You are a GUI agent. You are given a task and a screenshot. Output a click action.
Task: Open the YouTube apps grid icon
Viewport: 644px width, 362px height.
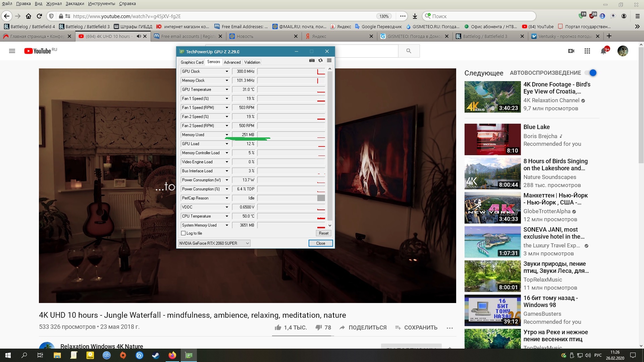pyautogui.click(x=587, y=51)
